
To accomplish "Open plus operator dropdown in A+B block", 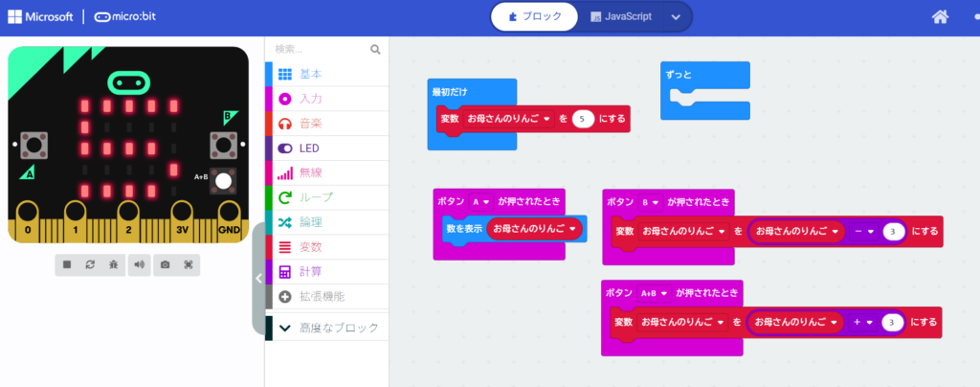I will point(862,322).
